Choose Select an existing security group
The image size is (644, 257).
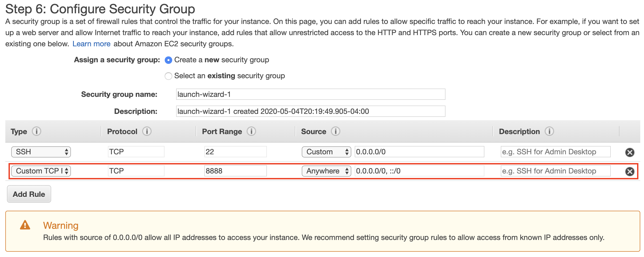[168, 76]
